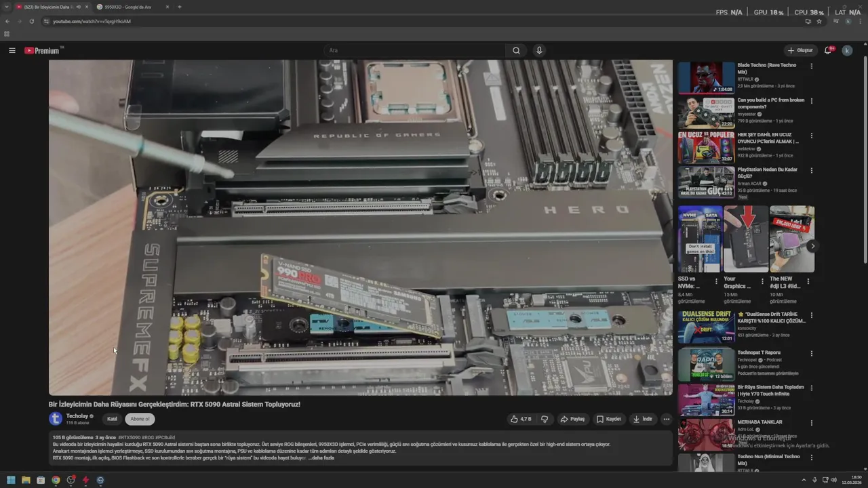868x488 pixels.
Task: Open Chrome from the taskbar
Action: (56, 480)
